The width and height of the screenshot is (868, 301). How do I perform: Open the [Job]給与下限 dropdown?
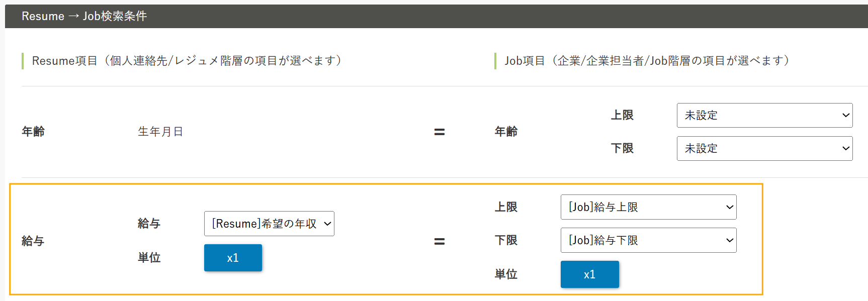[x=648, y=240]
